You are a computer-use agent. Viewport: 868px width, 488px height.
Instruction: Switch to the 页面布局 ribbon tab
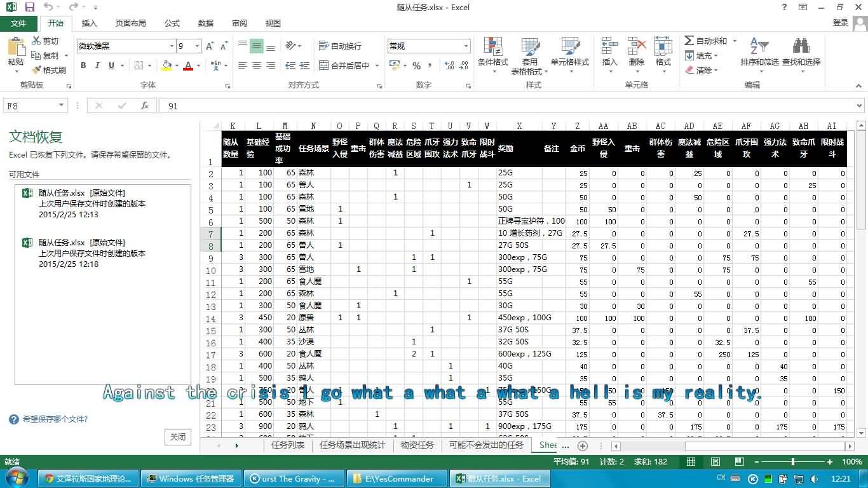point(130,23)
